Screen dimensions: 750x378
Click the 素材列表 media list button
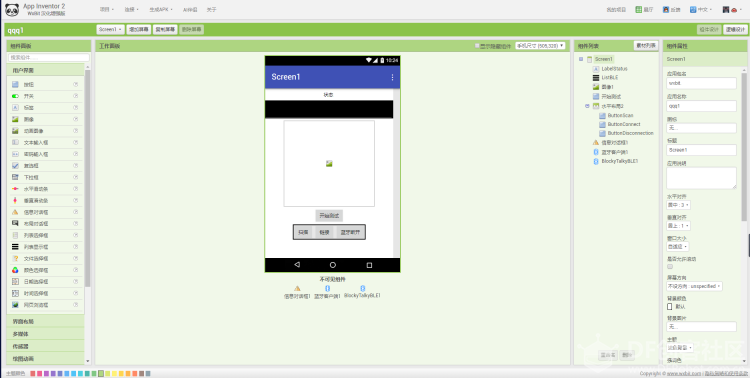coord(646,46)
